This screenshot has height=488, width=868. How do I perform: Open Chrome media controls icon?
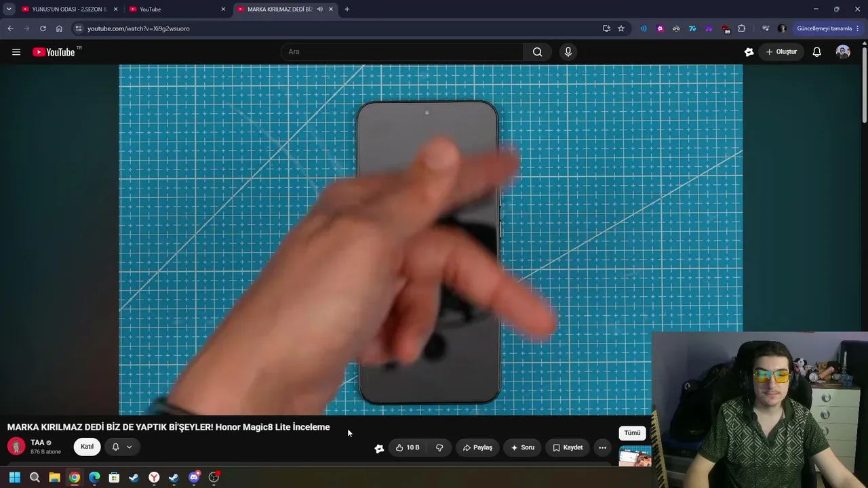pos(766,28)
